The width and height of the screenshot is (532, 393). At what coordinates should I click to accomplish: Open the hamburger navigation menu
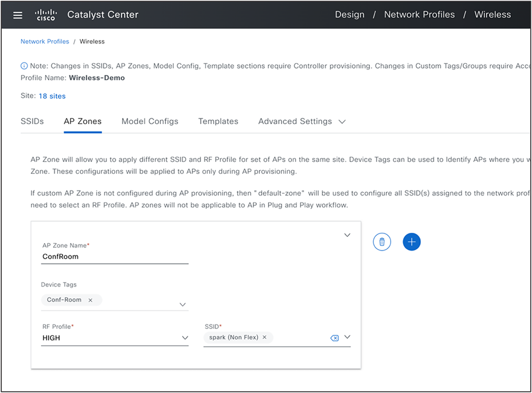coord(18,15)
